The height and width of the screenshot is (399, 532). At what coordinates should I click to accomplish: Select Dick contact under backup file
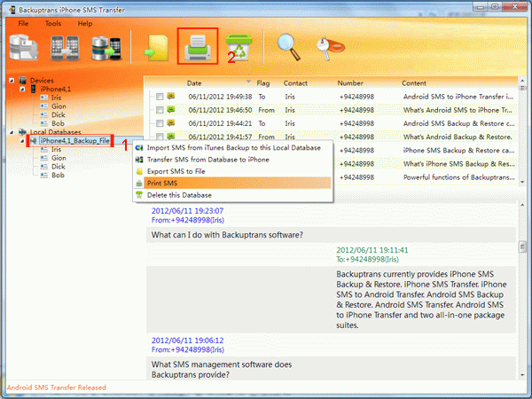pyautogui.click(x=58, y=167)
